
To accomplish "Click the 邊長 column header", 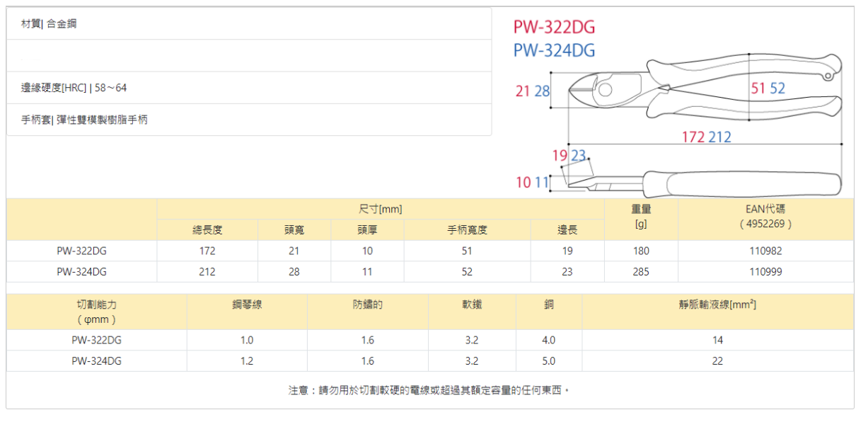I will click(567, 230).
